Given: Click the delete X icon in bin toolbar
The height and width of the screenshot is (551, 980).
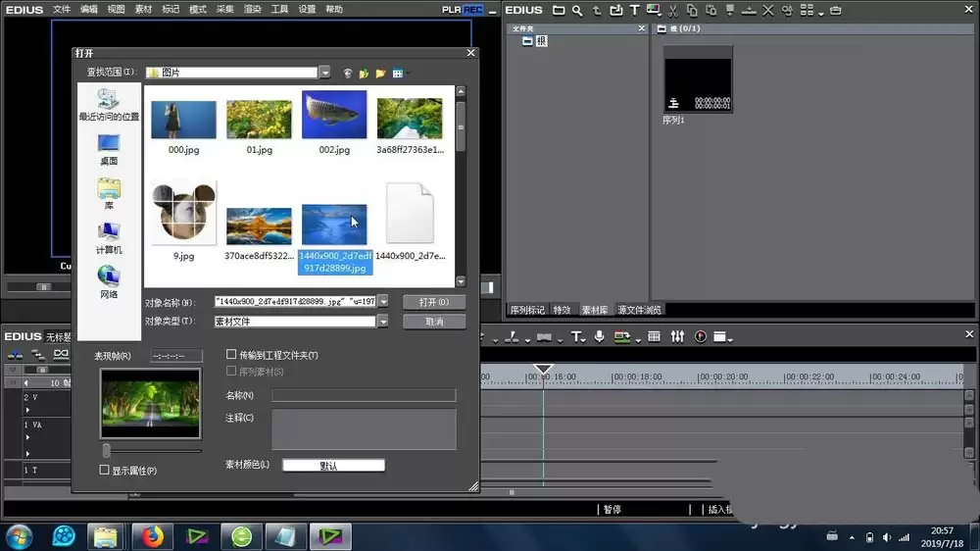Looking at the screenshot, I should pyautogui.click(x=768, y=10).
